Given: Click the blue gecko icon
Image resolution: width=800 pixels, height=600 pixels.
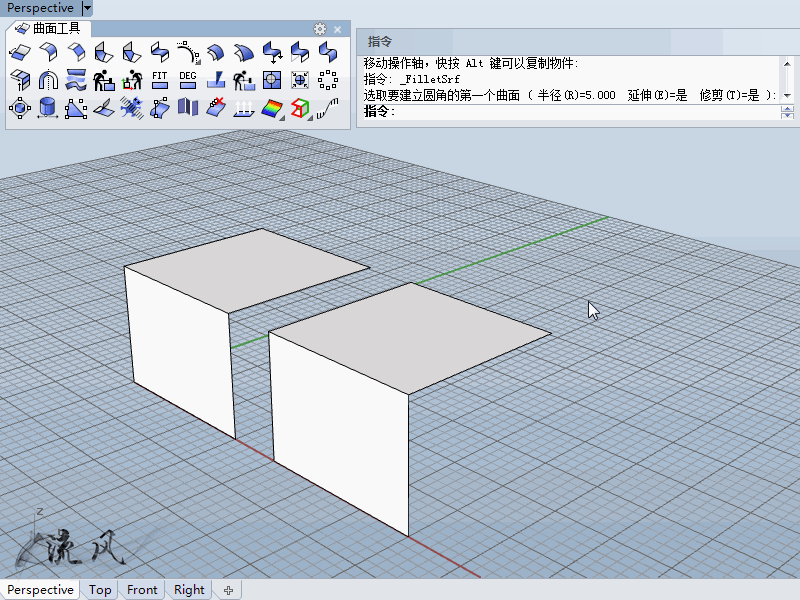Looking at the screenshot, I should pos(132,108).
